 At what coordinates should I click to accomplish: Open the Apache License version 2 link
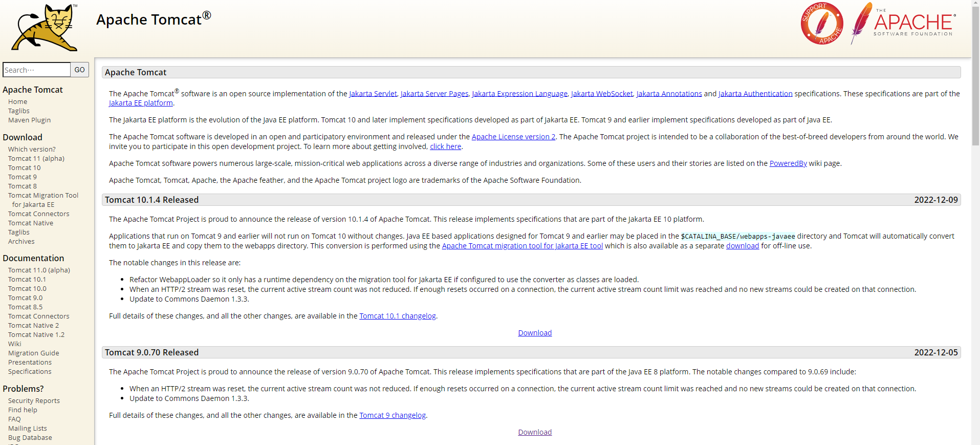[x=513, y=137]
